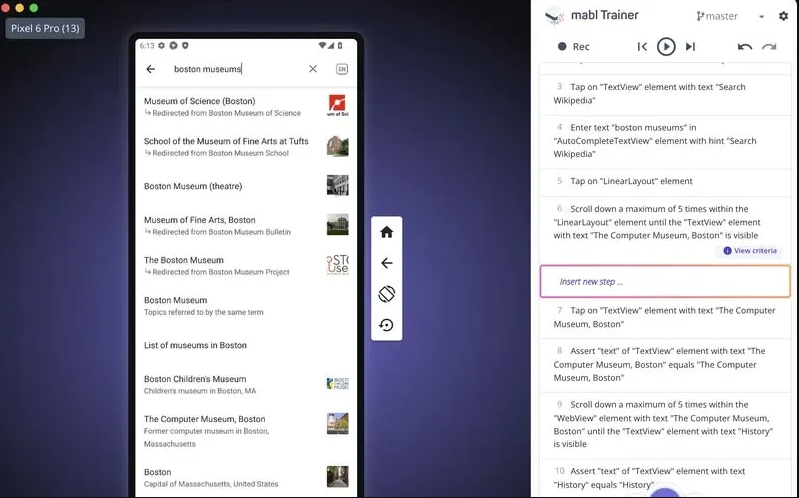Screen dimensions: 799x498
Task: Tap the EN language icon in search bar
Action: 342,69
